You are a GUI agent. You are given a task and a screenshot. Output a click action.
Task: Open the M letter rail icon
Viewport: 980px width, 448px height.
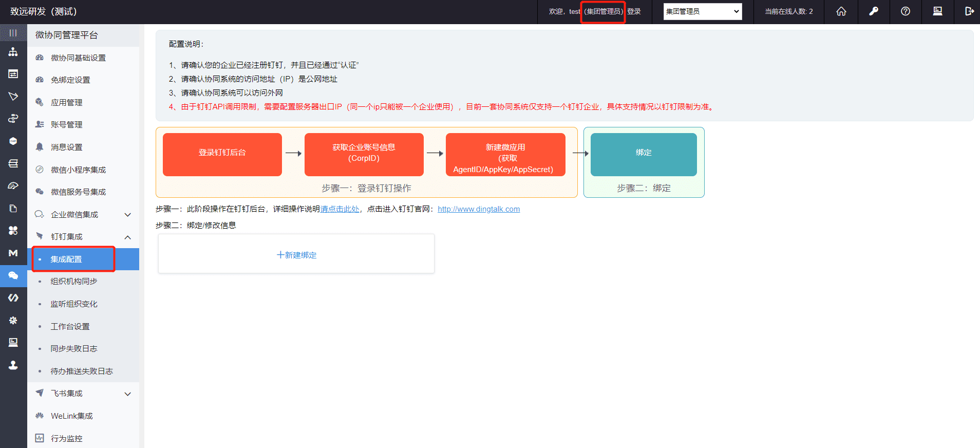(x=13, y=253)
